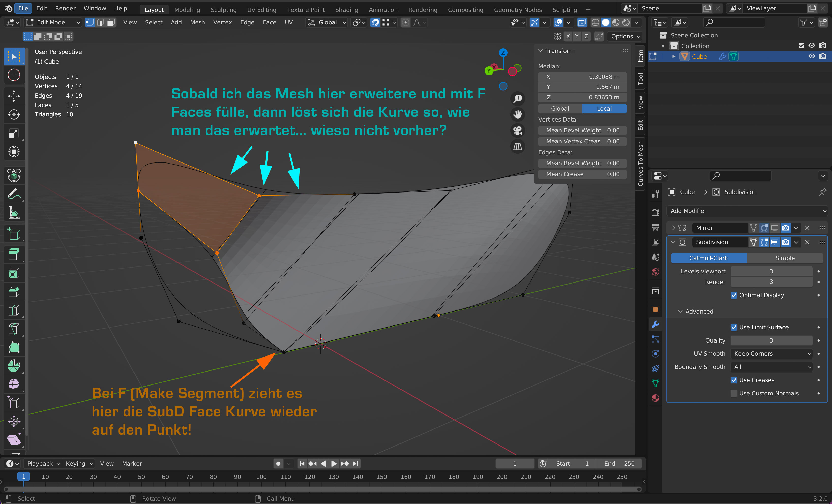The image size is (832, 504).
Task: Select the 3D Cursor tool
Action: (x=14, y=75)
